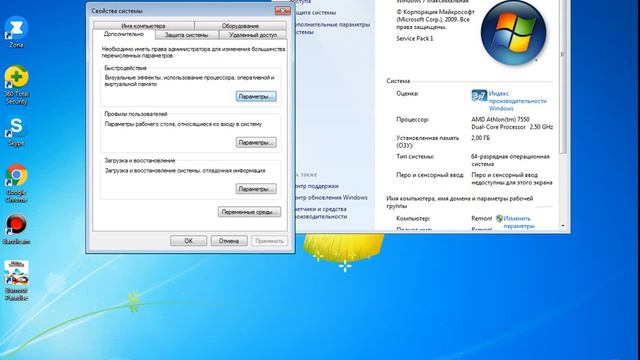Click the 3.7 performance rating badge
This screenshot has width=640, height=360.
coord(479,96)
